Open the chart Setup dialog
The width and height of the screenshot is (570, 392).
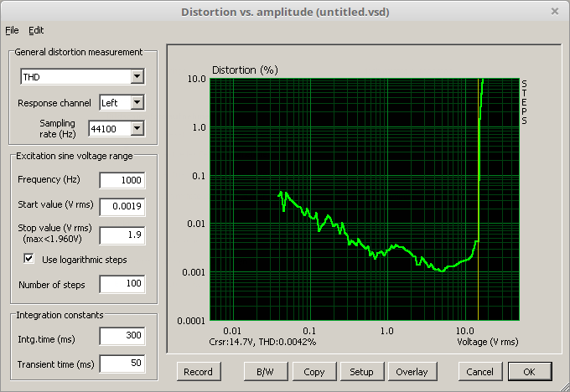361,371
